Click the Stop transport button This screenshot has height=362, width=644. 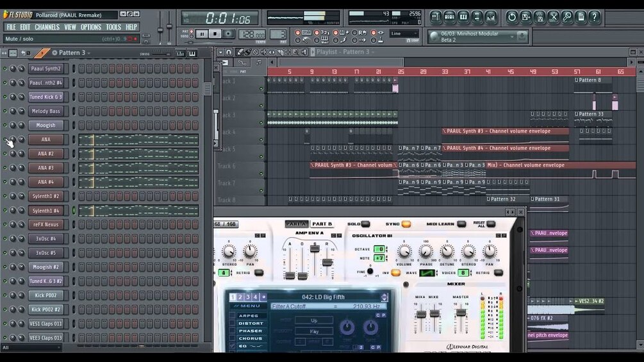[x=215, y=34]
